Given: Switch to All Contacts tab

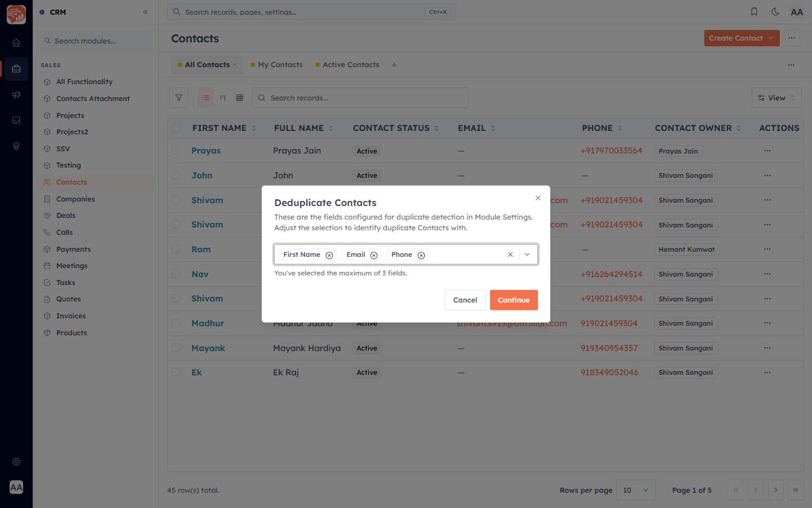Looking at the screenshot, I should click(x=207, y=65).
